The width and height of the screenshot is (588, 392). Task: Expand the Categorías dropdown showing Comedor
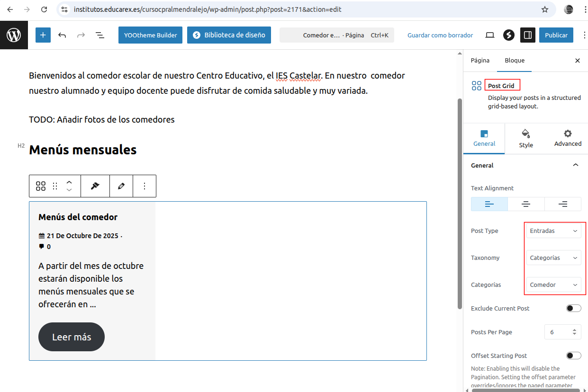(553, 285)
